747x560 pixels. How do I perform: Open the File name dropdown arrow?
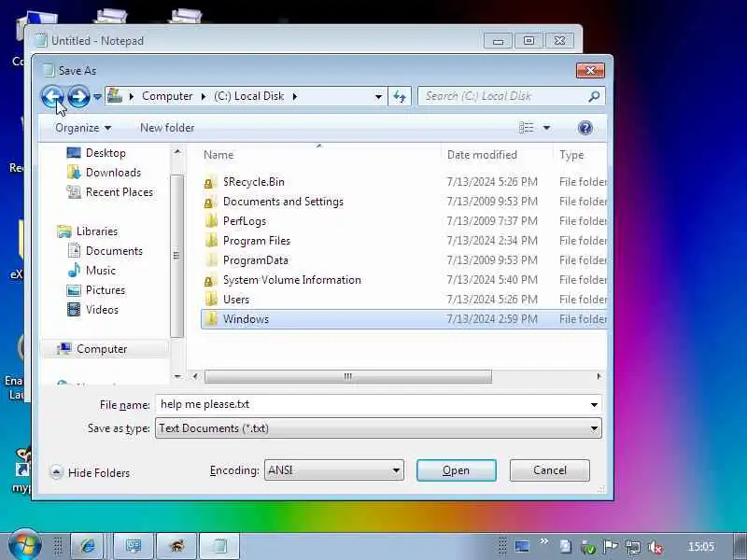click(x=594, y=405)
